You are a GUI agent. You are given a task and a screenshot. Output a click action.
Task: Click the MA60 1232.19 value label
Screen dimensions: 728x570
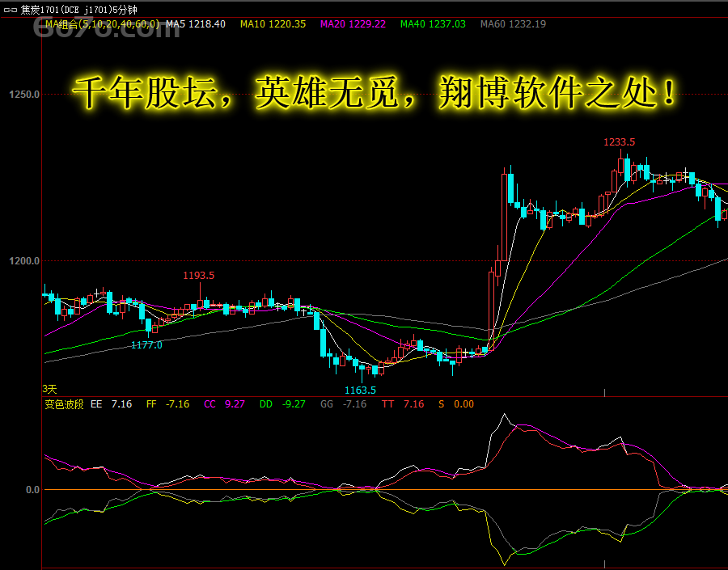[x=513, y=24]
